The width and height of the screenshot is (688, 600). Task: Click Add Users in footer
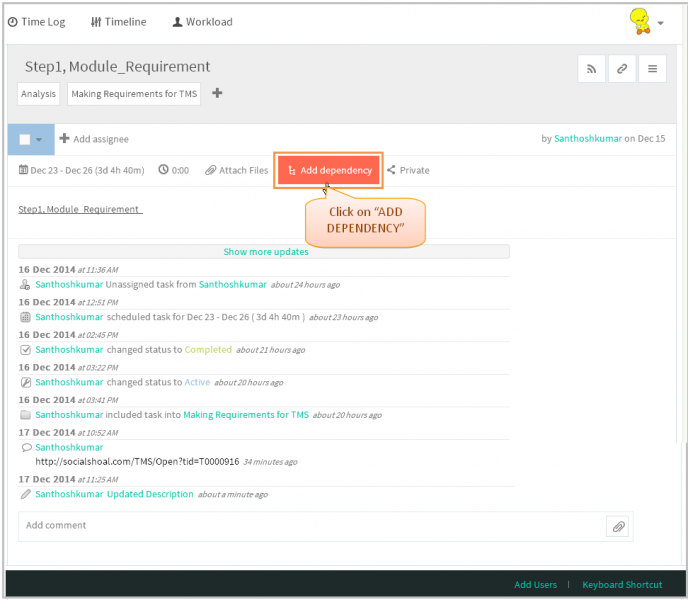tap(535, 585)
